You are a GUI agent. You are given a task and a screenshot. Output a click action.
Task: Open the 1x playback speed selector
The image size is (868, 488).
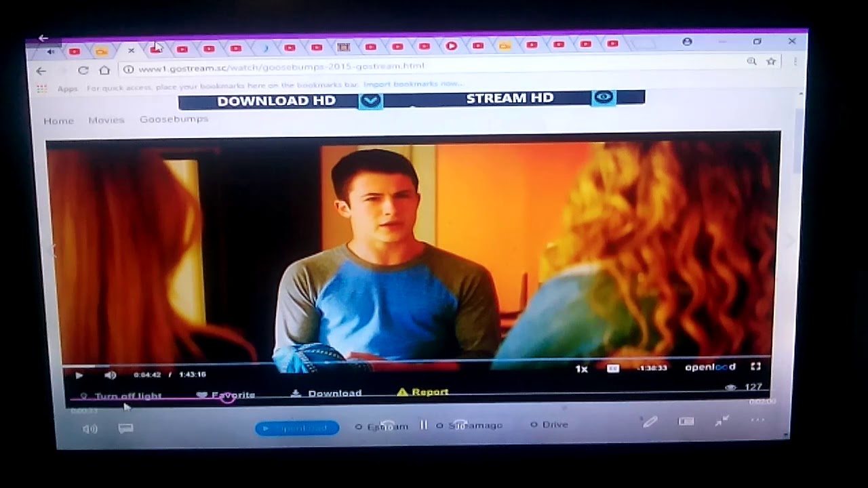581,369
